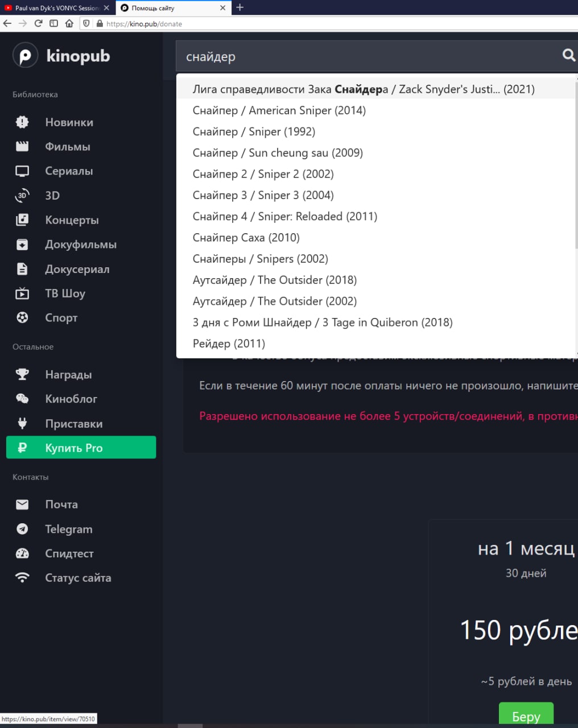Click the browser forward arrow

tap(23, 23)
